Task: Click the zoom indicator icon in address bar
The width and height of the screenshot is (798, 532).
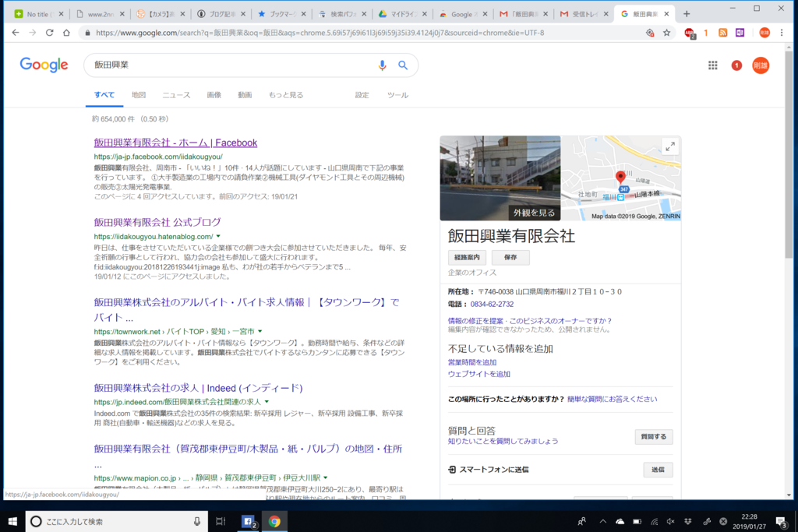Action: pos(650,33)
